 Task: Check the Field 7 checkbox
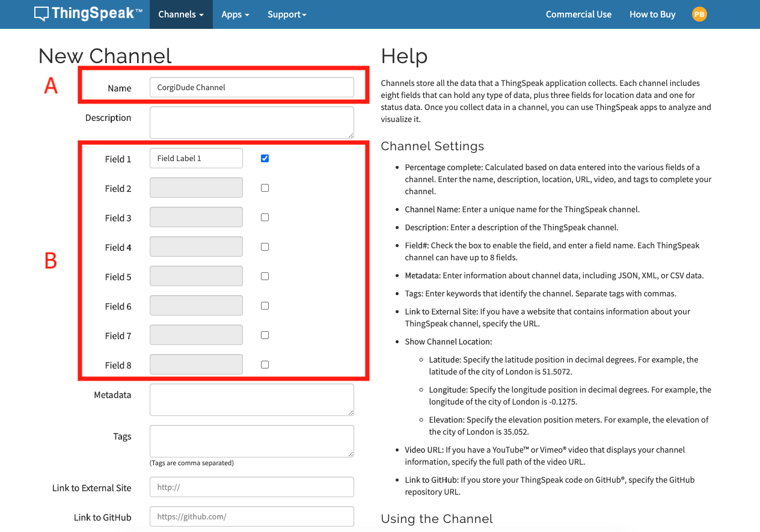tap(265, 335)
